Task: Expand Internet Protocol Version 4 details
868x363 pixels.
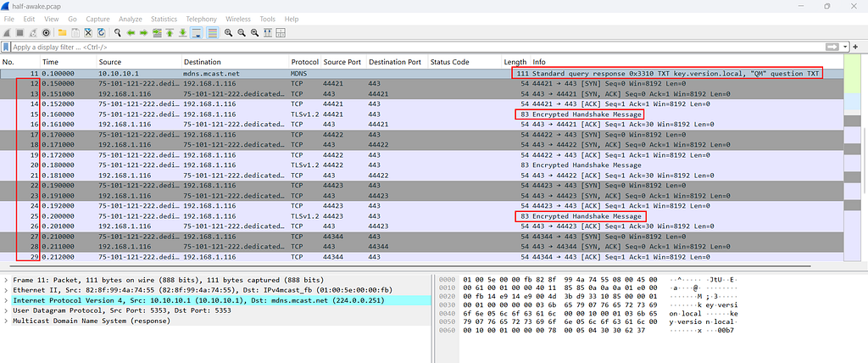Action: (6, 300)
